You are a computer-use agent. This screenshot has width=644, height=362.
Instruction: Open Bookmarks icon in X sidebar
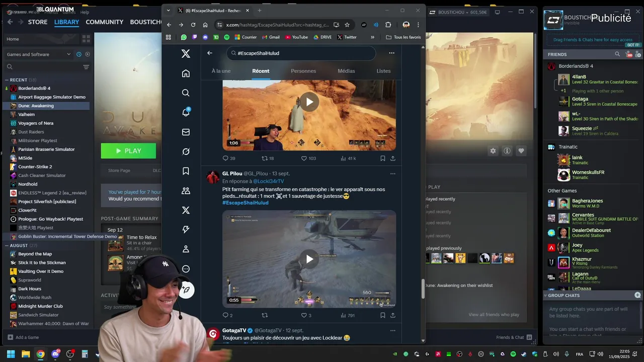(186, 171)
